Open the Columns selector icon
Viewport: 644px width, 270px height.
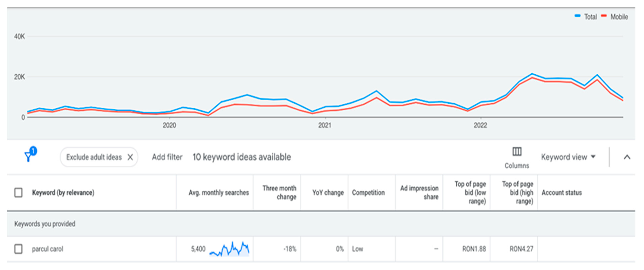517,152
